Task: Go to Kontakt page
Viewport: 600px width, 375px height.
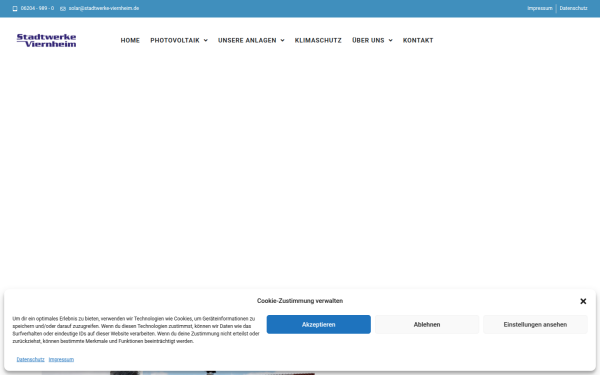Action: (x=418, y=40)
